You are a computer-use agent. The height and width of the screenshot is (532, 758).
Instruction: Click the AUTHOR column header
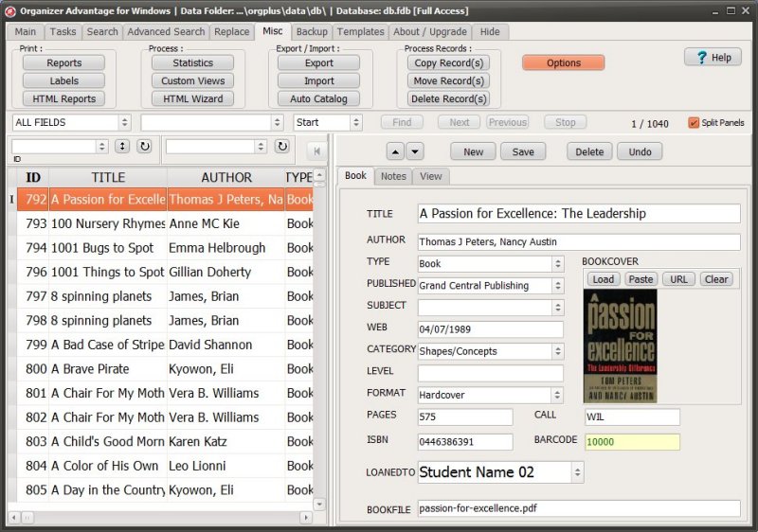[226, 178]
